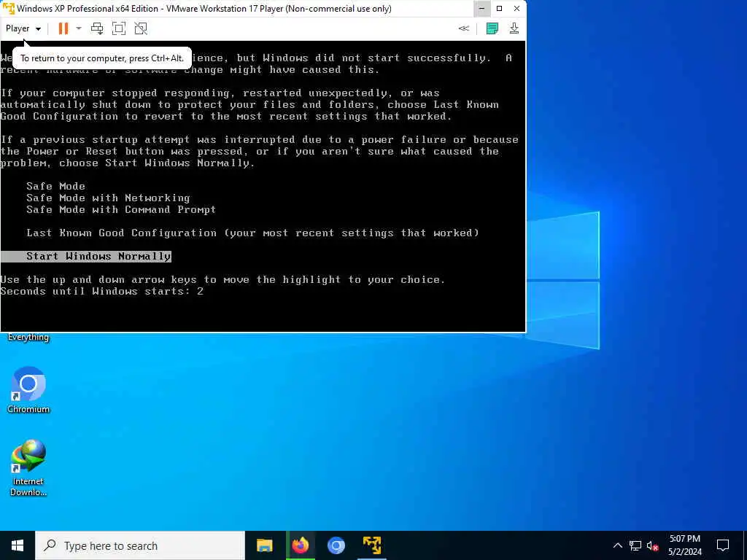Click the download/install tools icon in VMware toolbar
This screenshot has height=560, width=747.
(514, 28)
